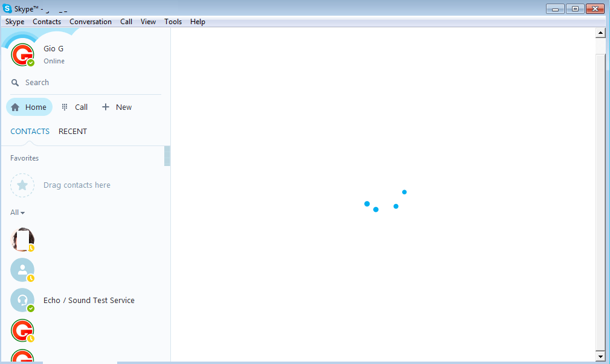Click the Online status text
Viewport: 610px width, 364px height.
(x=54, y=61)
